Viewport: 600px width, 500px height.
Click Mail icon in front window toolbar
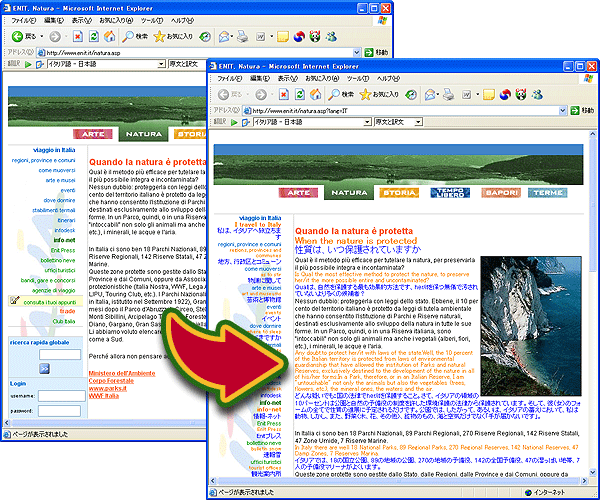tap(430, 94)
